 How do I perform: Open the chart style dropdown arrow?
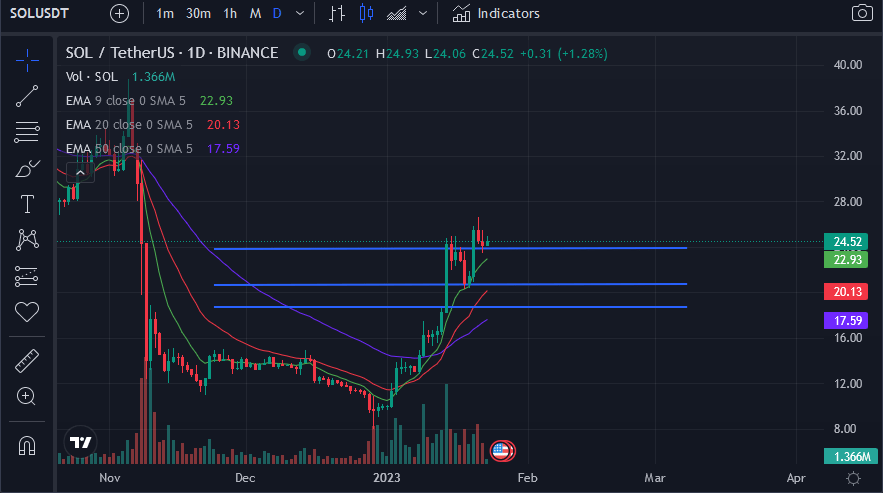pyautogui.click(x=423, y=14)
